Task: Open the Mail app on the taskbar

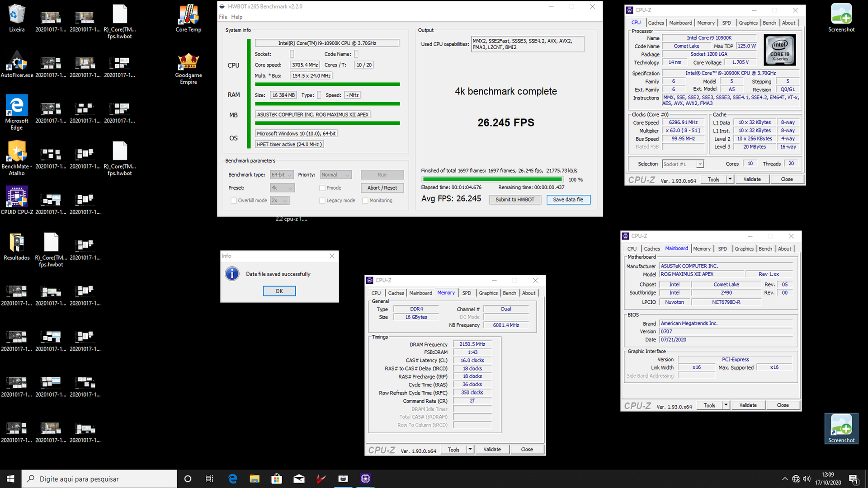Action: 299,479
